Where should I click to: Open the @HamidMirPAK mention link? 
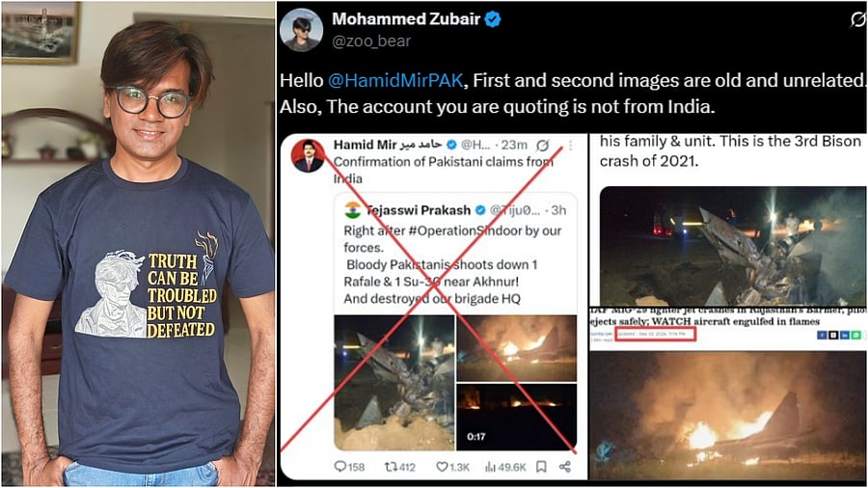tap(384, 82)
